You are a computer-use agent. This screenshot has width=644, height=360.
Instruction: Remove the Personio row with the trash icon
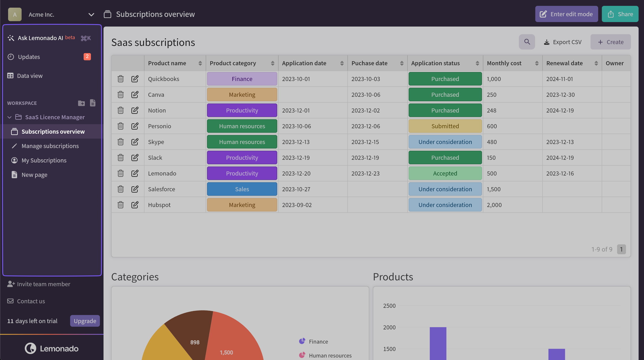[121, 126]
